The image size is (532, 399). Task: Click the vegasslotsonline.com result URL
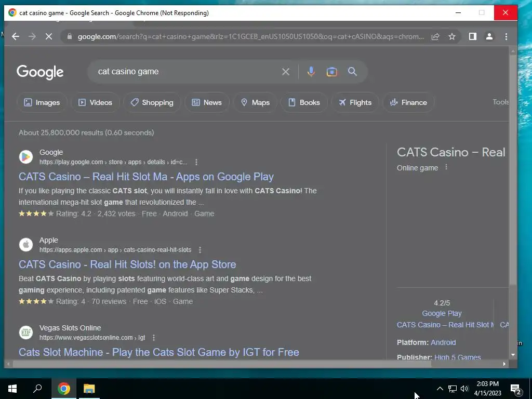pos(92,338)
